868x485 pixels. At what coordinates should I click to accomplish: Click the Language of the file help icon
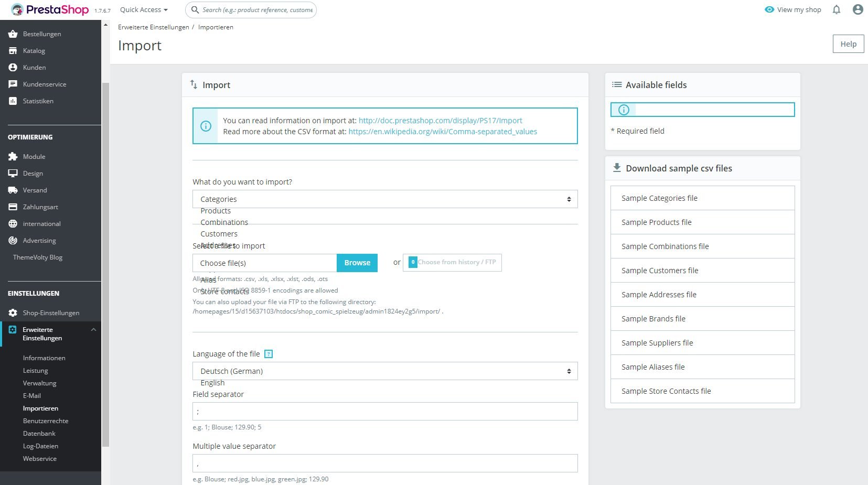click(x=269, y=354)
